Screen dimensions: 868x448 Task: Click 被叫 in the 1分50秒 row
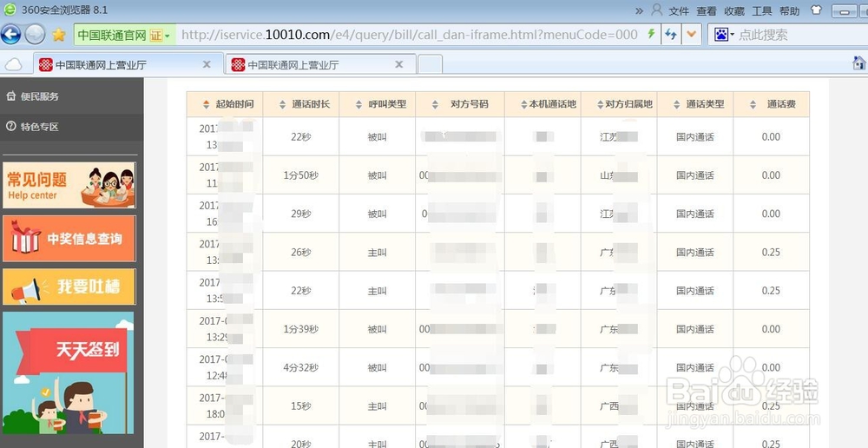click(378, 175)
